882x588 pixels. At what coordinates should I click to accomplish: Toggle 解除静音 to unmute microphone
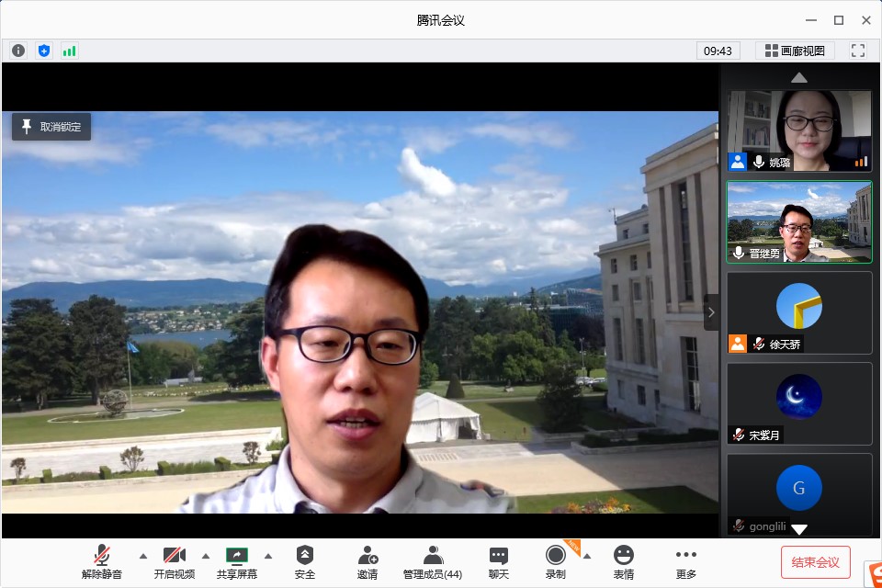click(x=102, y=562)
